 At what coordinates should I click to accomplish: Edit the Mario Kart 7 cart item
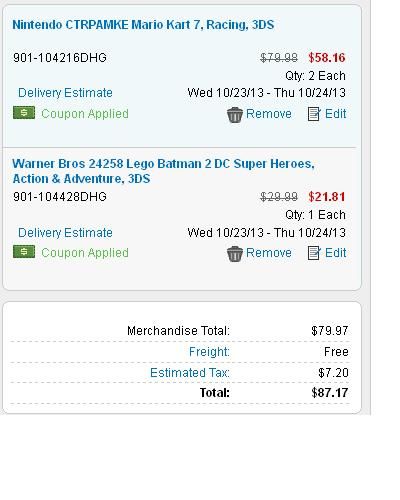[x=335, y=114]
